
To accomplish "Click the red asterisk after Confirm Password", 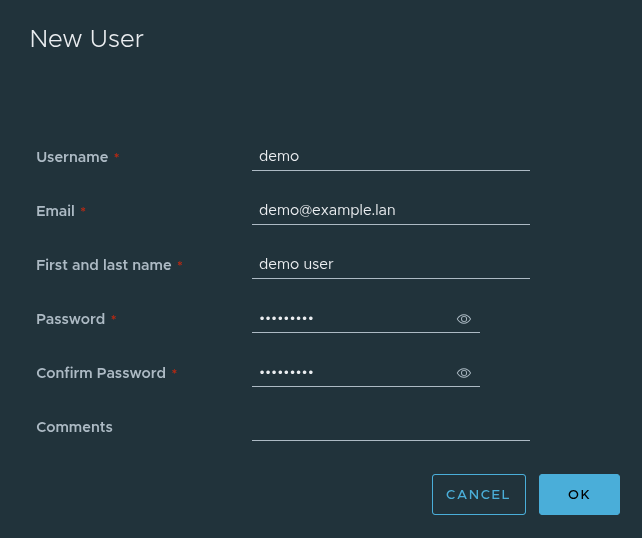I will pos(174,373).
